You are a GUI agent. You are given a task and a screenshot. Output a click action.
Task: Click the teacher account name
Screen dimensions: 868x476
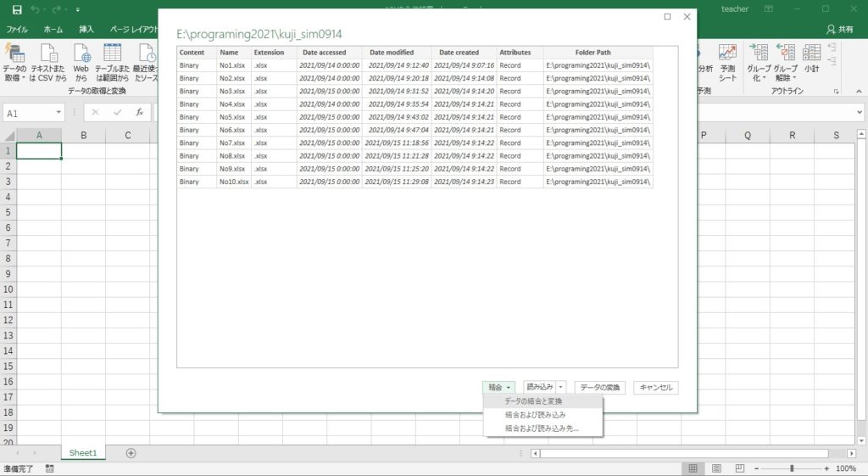pos(735,8)
